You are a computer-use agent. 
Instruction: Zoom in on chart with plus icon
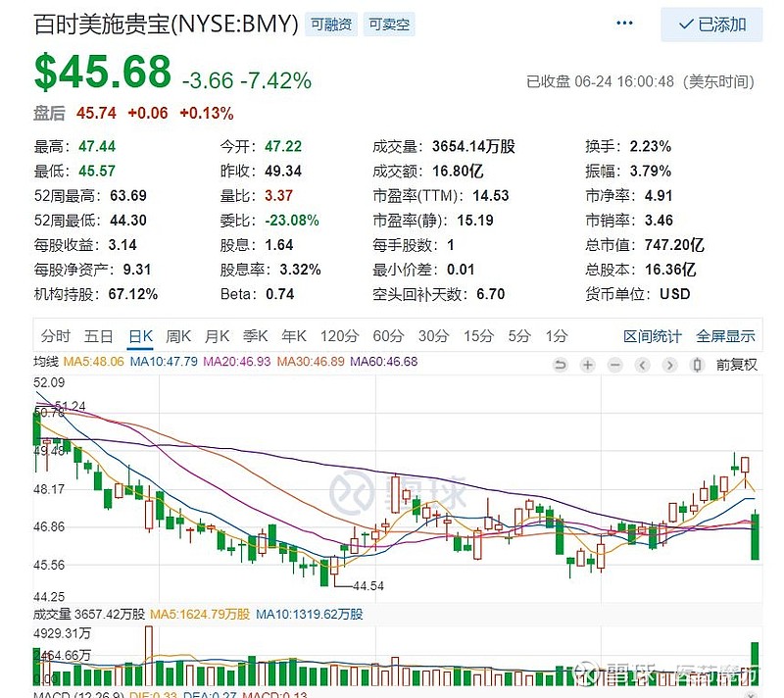[587, 364]
